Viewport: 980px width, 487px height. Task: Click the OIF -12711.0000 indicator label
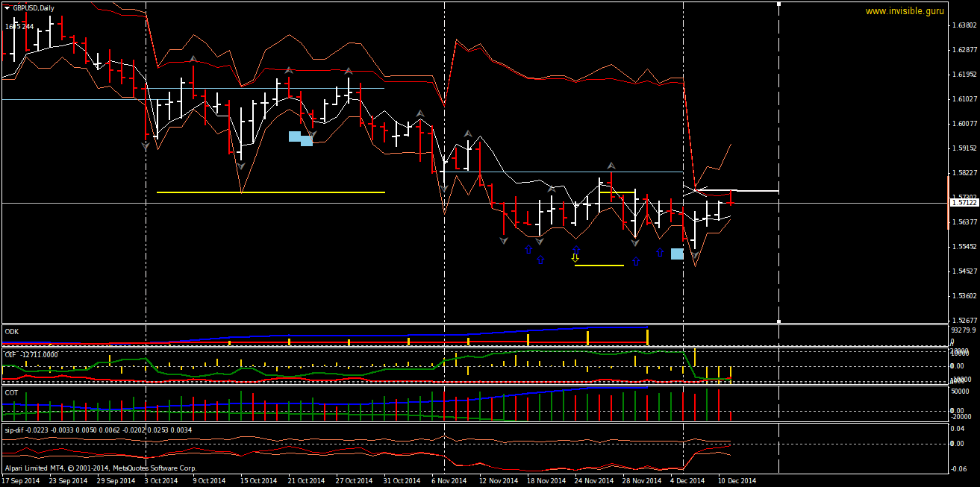(31, 354)
